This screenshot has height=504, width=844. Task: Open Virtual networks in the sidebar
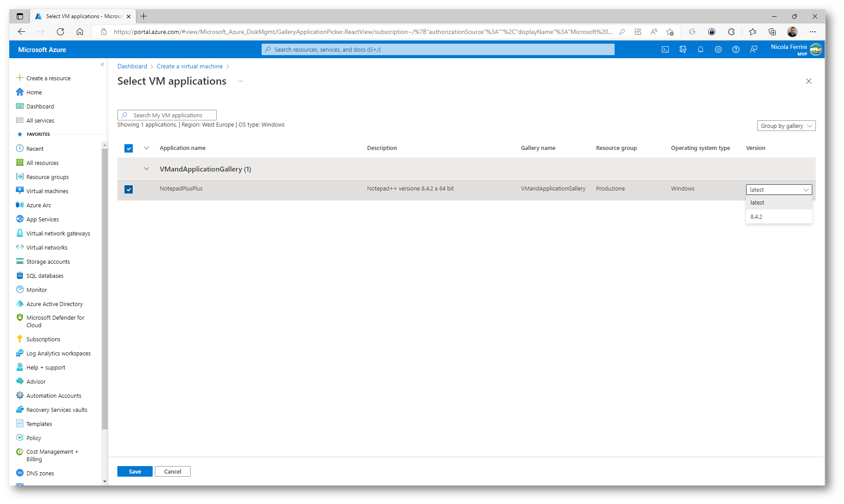tap(47, 247)
